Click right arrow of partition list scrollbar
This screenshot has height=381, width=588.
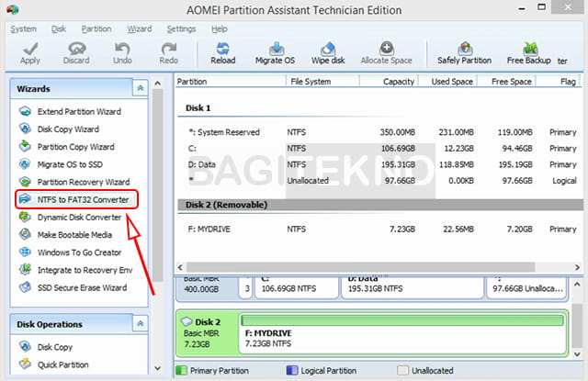tap(577, 267)
